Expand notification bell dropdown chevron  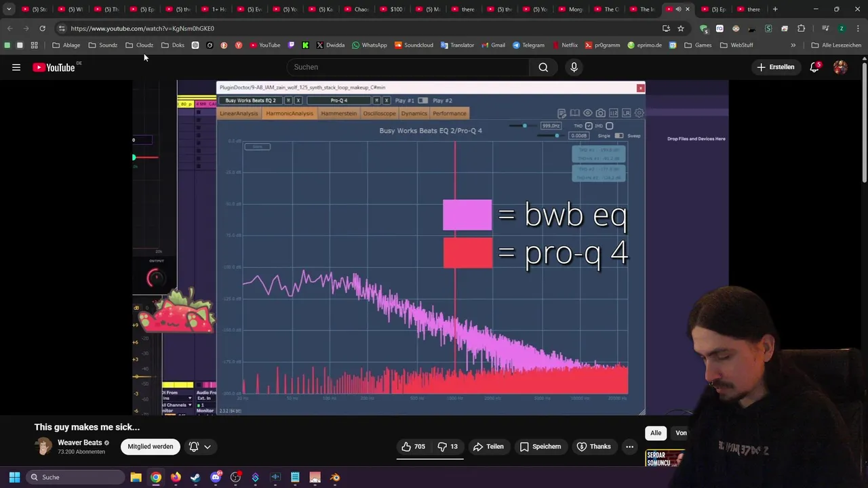coord(208,447)
